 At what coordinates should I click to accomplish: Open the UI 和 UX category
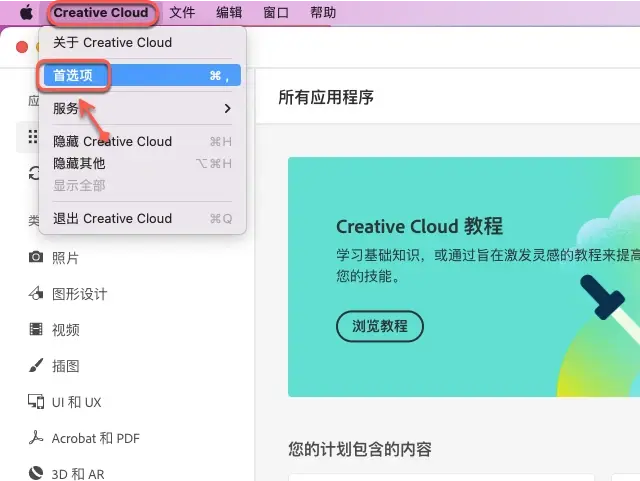(x=76, y=402)
